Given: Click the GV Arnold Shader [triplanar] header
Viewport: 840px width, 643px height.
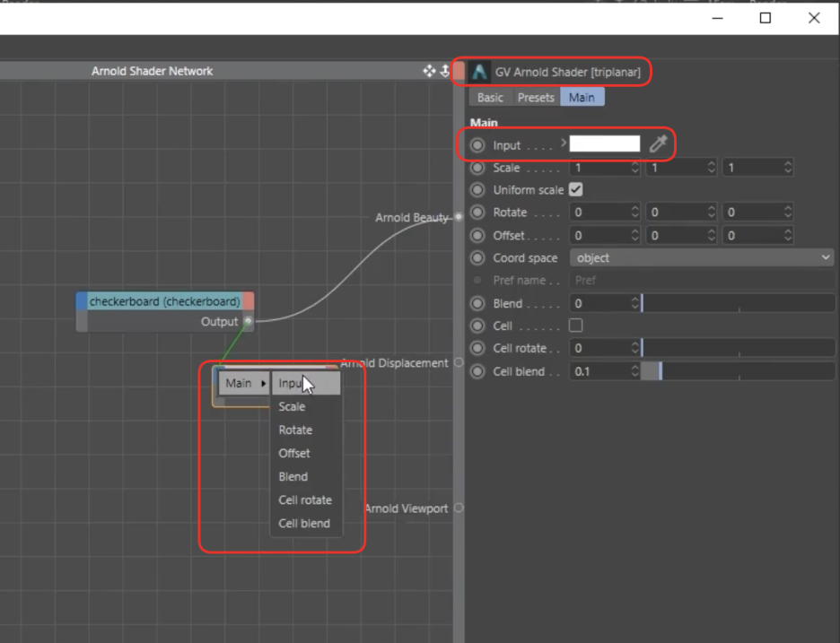Looking at the screenshot, I should pyautogui.click(x=568, y=73).
